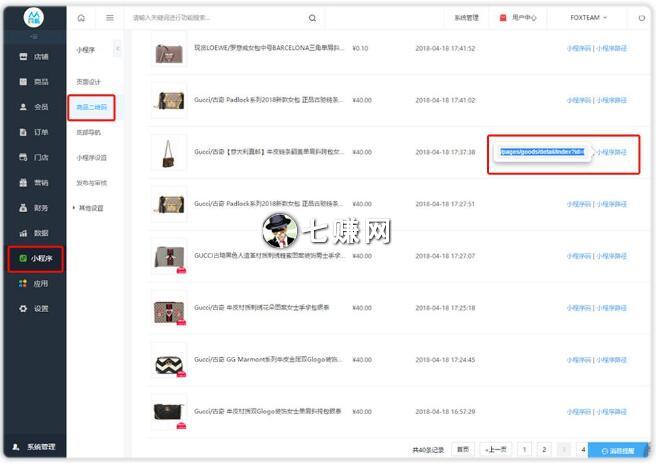Open 用户中心 in the top bar
This screenshot has height=463, width=656.
pos(520,18)
